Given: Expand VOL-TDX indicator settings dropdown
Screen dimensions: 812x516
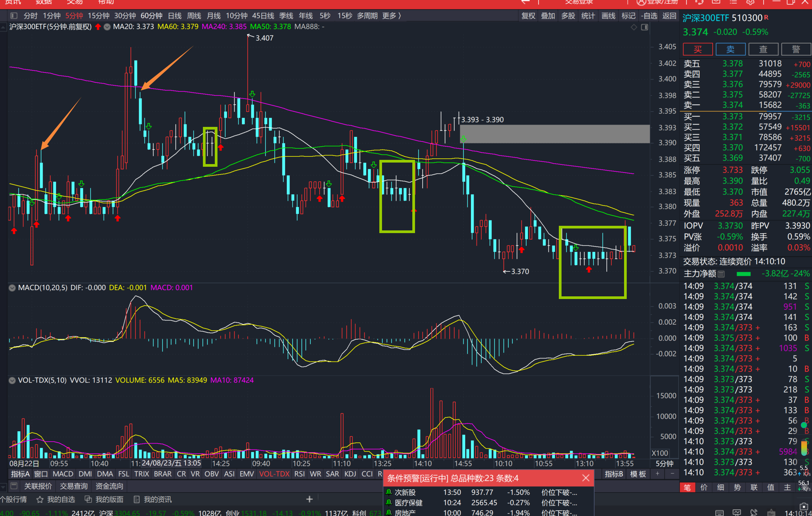Looking at the screenshot, I should (x=12, y=380).
